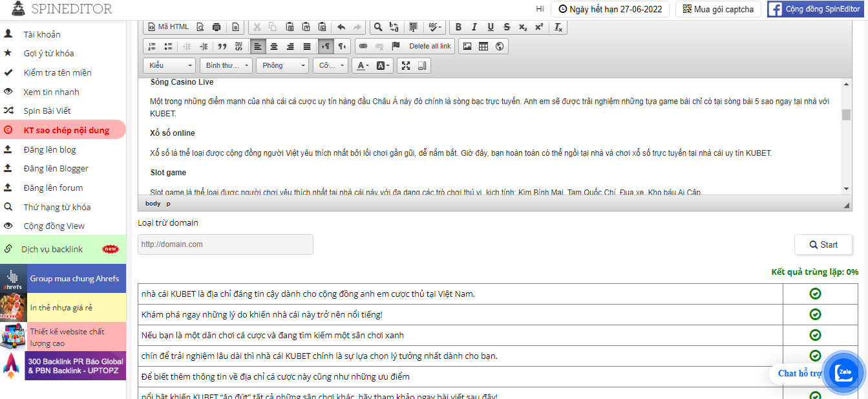This screenshot has width=868, height=399.
Task: Click the Insert Image icon
Action: (x=467, y=47)
